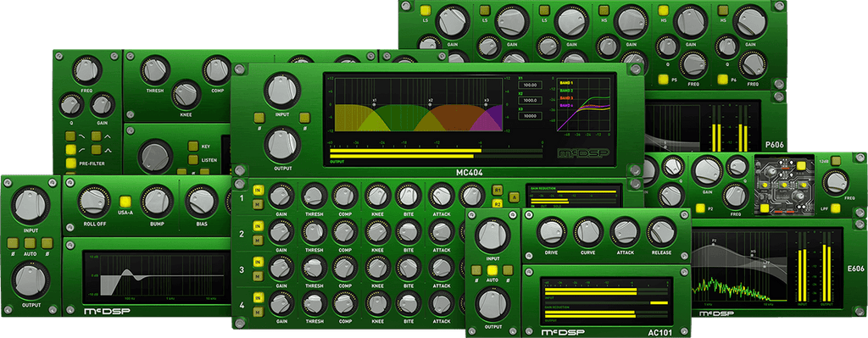Toggle the LISTEN button
This screenshot has height=338, width=868.
[192, 160]
